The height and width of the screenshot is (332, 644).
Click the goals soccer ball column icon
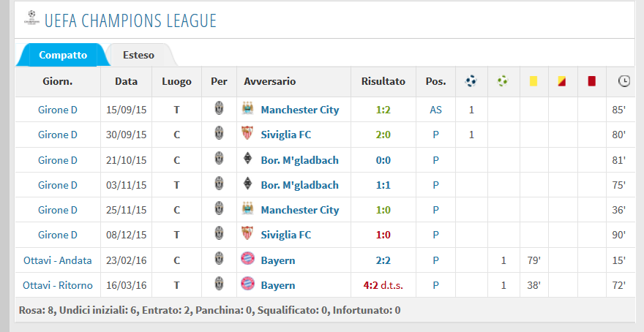click(x=471, y=81)
